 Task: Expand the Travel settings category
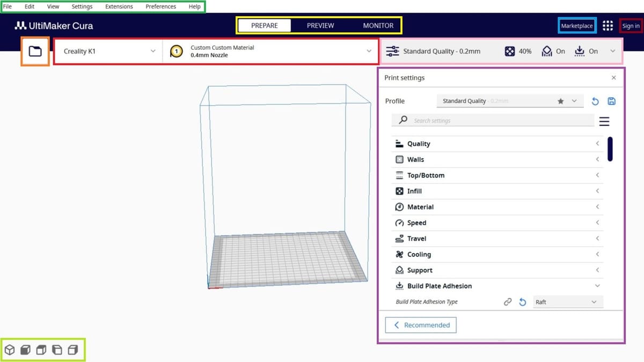click(497, 239)
